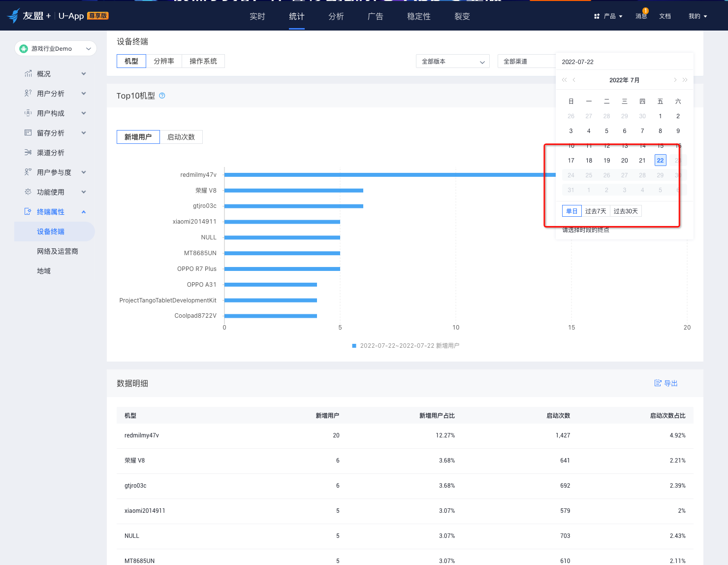
Task: Open 设备终端 in sidebar
Action: coord(54,232)
